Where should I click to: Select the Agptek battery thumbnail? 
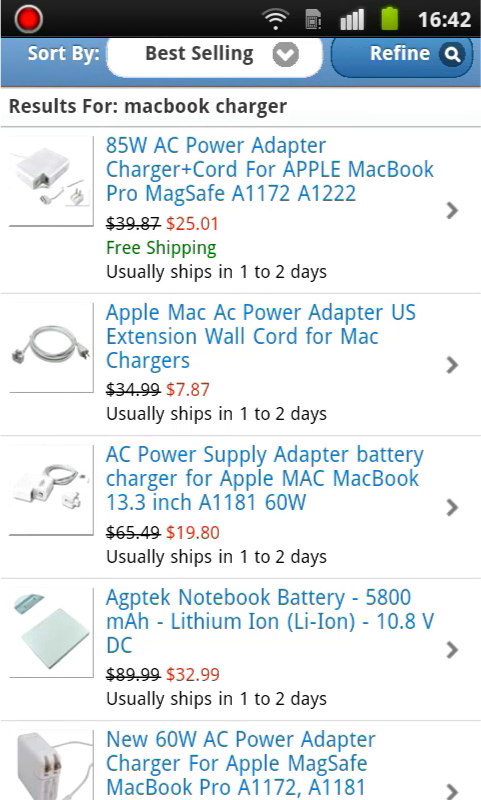tap(51, 633)
